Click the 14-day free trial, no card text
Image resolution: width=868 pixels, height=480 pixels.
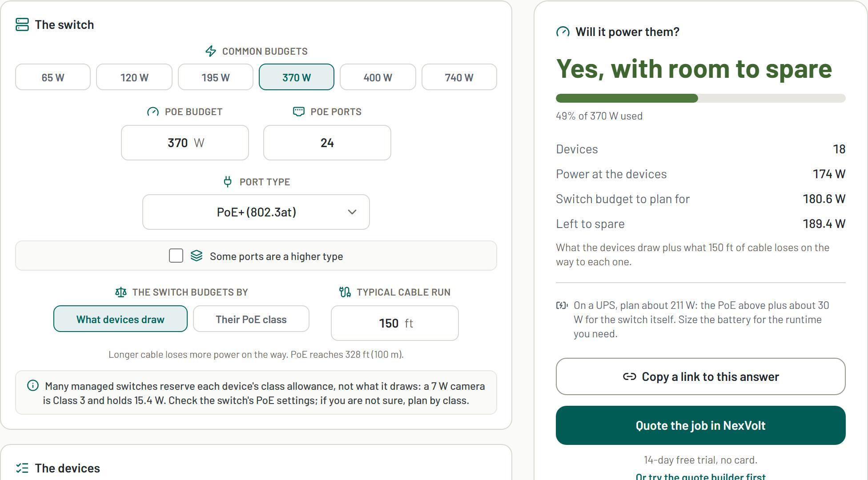click(701, 460)
